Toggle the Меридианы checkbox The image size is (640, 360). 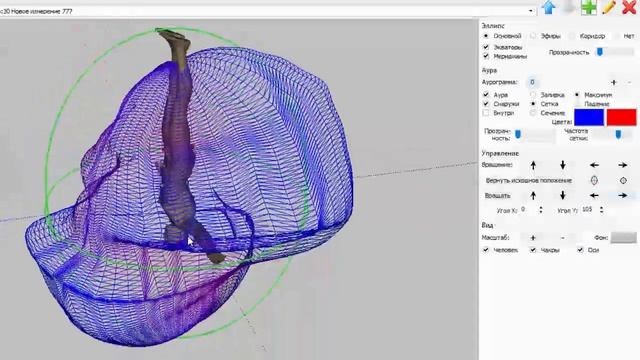click(486, 56)
